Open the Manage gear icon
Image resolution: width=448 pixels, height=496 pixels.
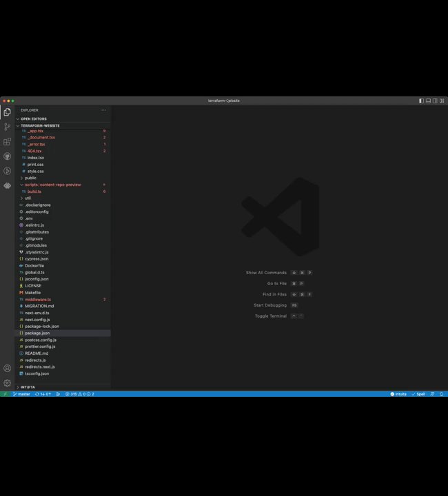8,383
